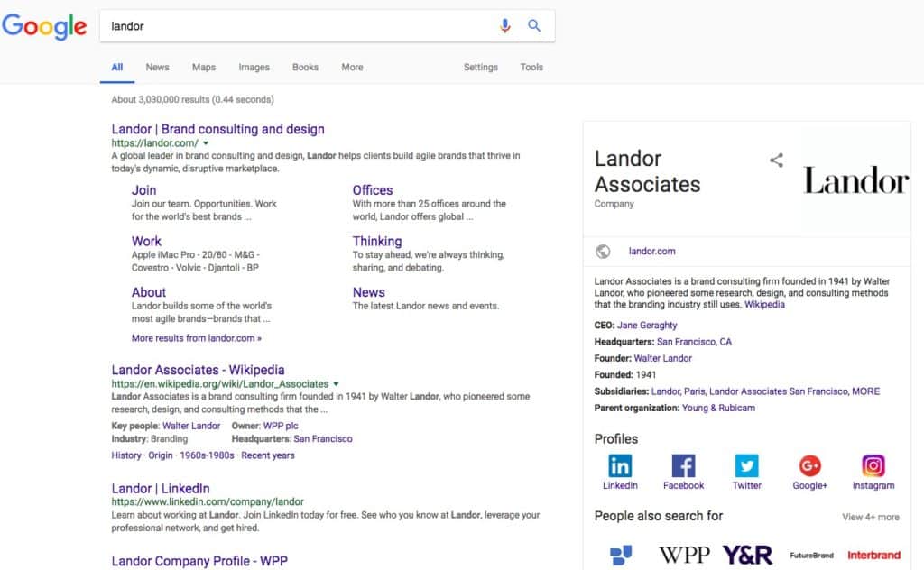
Task: Click San Francisco, CA headquarters link in panel
Action: point(694,342)
